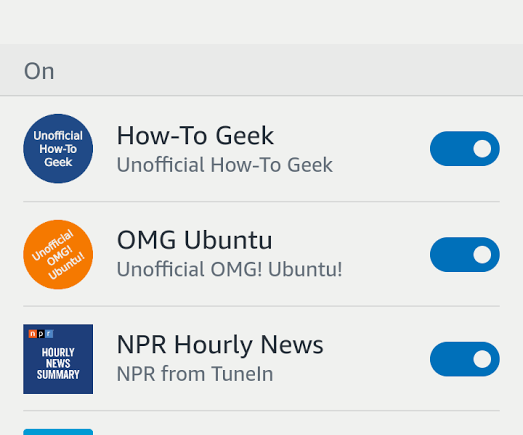
Task: Click the "NPR from TuneIn" subtitle
Action: [195, 374]
